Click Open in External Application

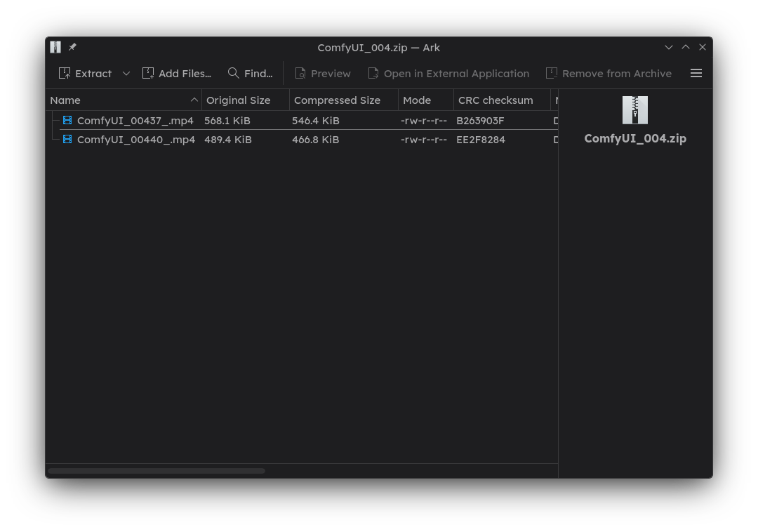[x=448, y=73]
